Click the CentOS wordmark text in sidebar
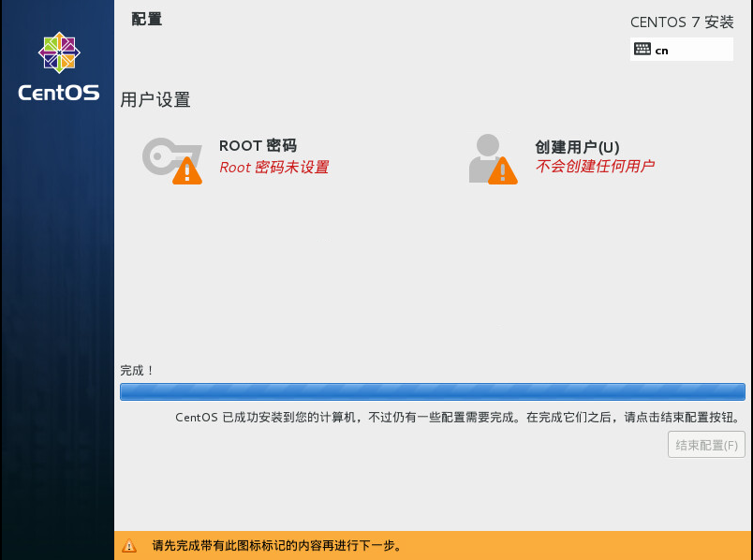This screenshot has width=753, height=560. click(x=59, y=93)
